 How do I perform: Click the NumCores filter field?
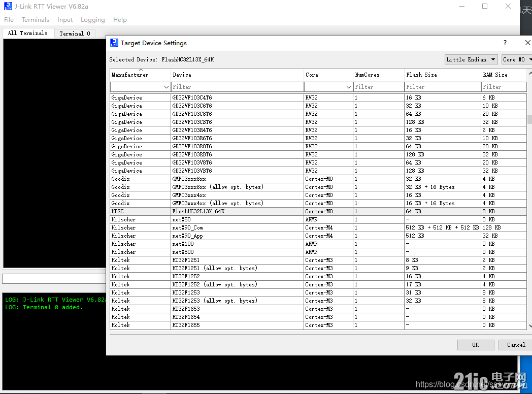(x=379, y=87)
